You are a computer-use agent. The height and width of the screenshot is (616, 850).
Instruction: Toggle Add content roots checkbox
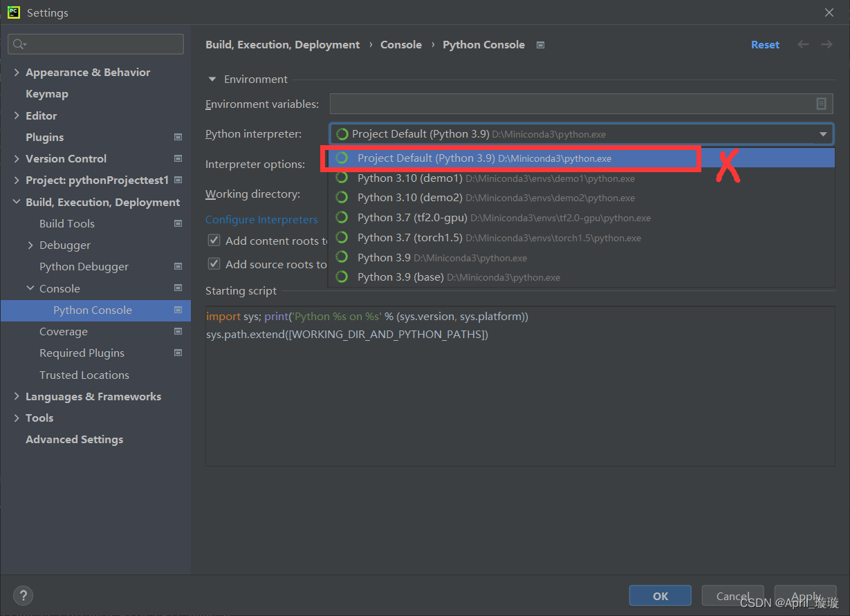(x=214, y=241)
